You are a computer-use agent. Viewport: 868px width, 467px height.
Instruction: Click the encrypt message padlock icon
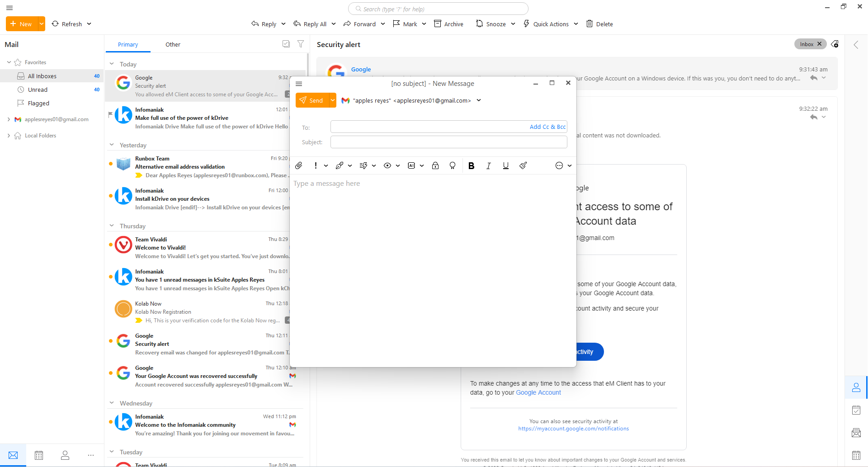point(435,166)
